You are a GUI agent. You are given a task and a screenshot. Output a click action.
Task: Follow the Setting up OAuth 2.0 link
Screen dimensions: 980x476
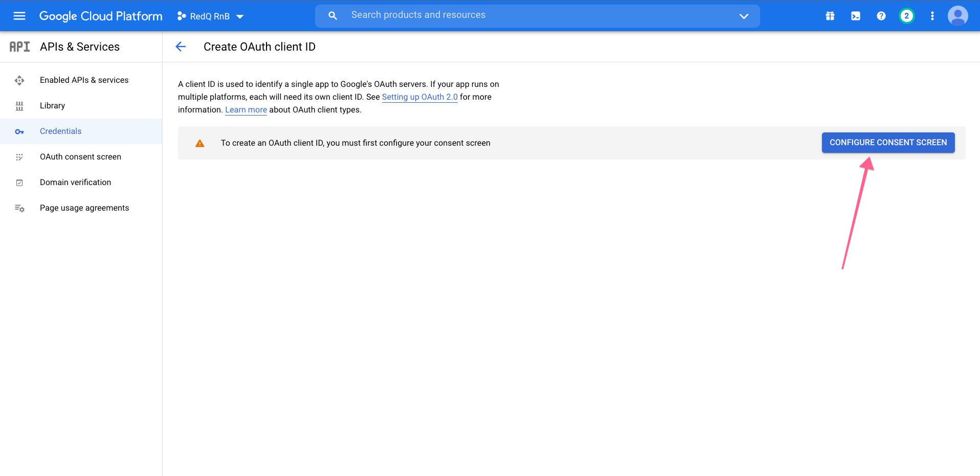420,97
